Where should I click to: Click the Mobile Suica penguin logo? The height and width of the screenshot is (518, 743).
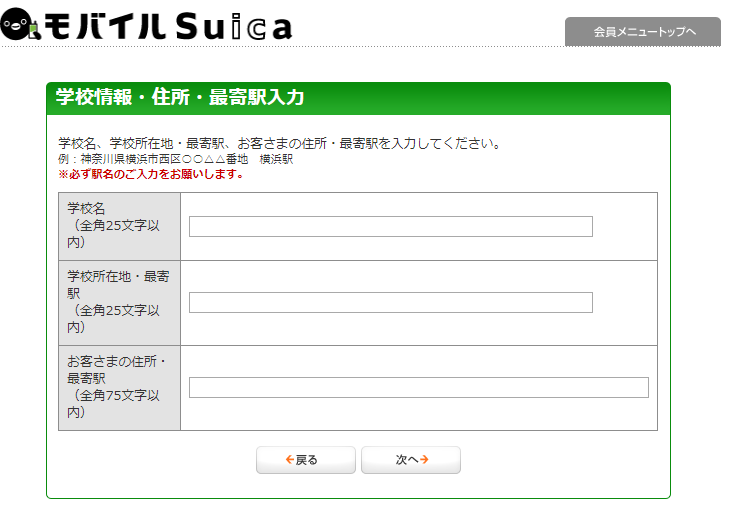click(19, 24)
